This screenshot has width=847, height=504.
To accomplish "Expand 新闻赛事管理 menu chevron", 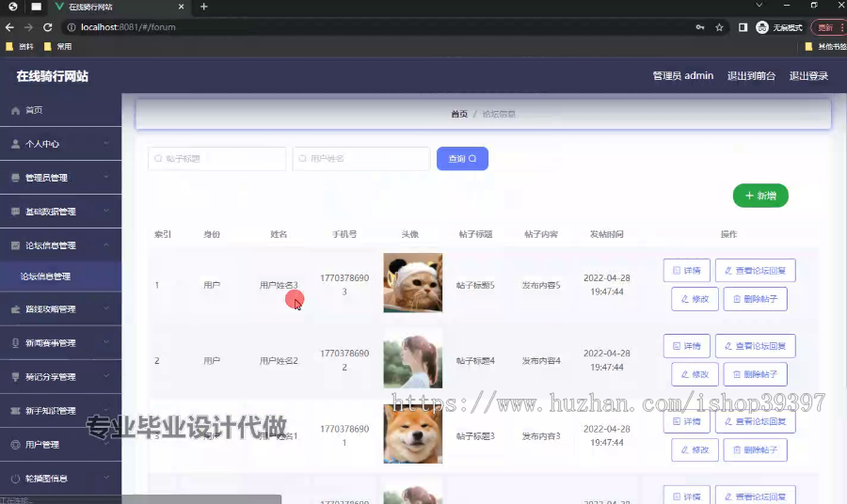I will point(106,342).
